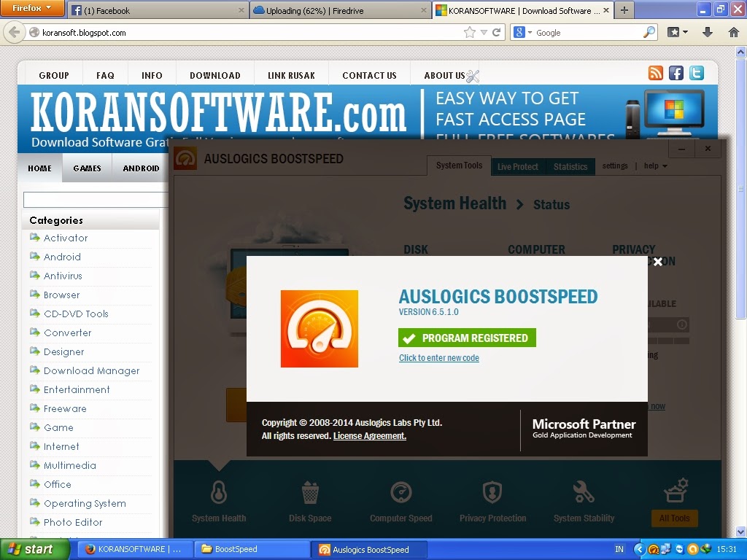Open the Facebook icon in the site header

click(x=676, y=73)
